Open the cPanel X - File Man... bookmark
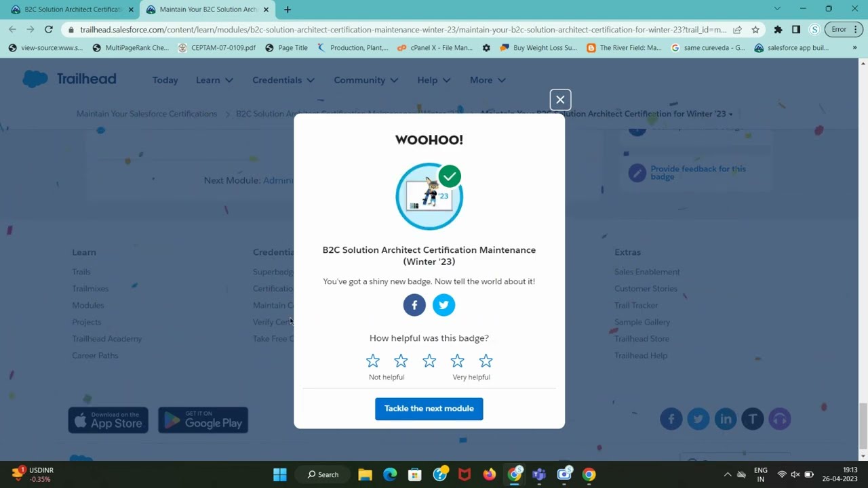The width and height of the screenshot is (868, 488). 435,48
